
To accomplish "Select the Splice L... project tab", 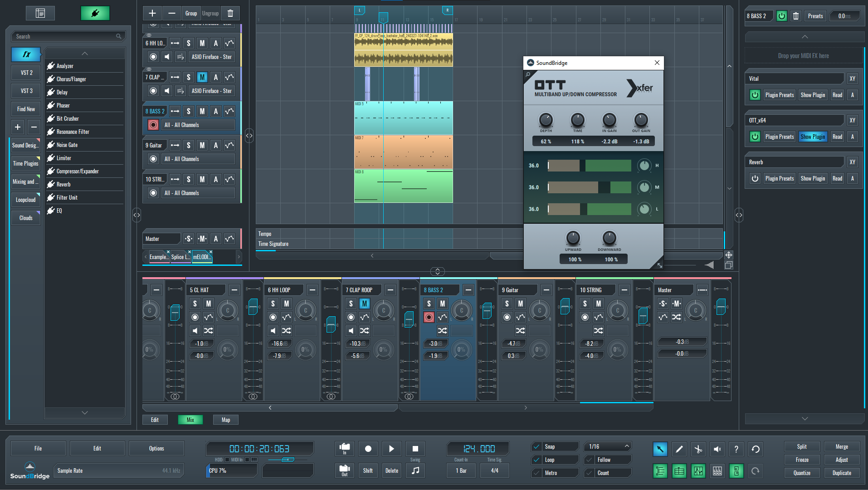I will point(180,257).
